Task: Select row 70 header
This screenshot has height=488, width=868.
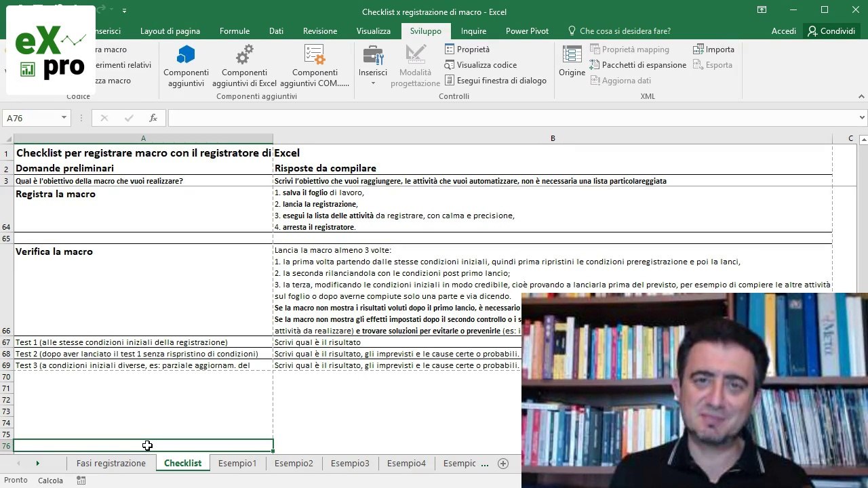Action: tap(7, 377)
